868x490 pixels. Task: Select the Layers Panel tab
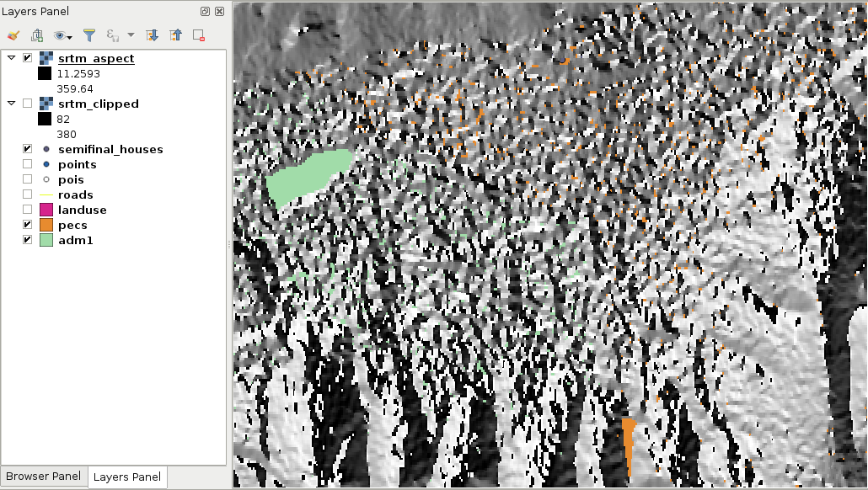tap(127, 477)
